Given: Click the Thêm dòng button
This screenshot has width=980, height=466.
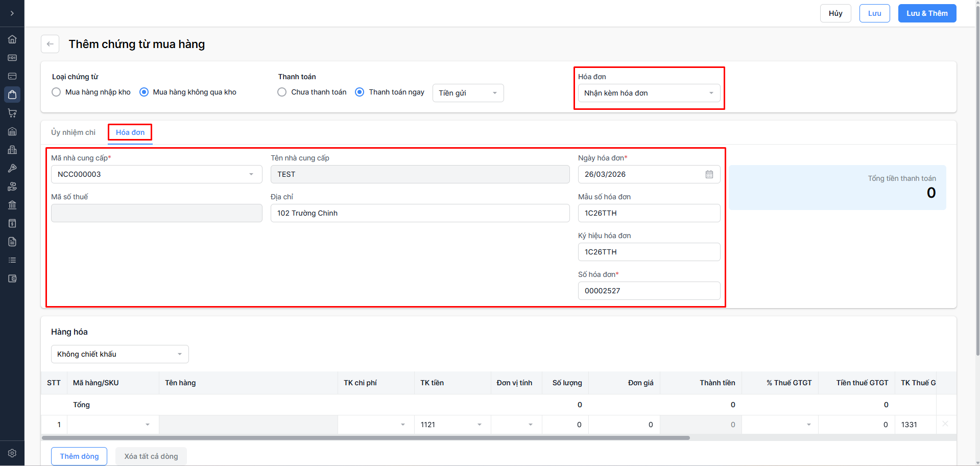Looking at the screenshot, I should 79,456.
